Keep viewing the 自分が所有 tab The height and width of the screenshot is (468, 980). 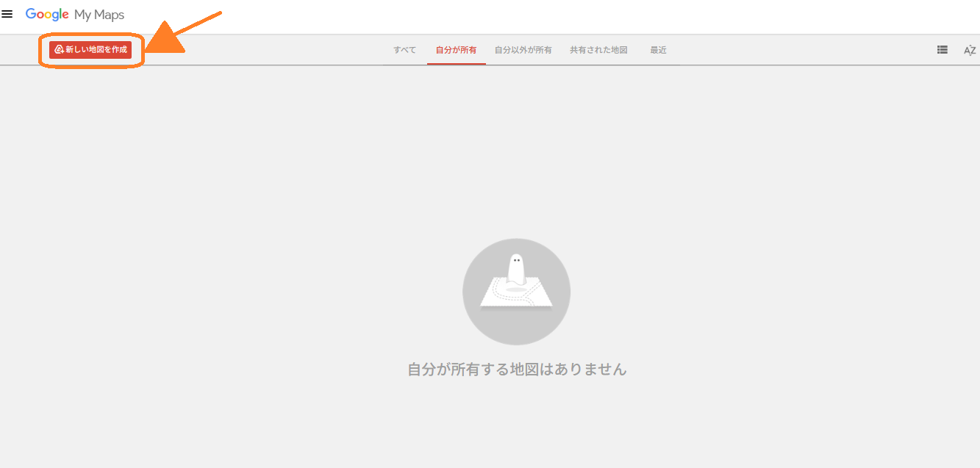(x=456, y=49)
